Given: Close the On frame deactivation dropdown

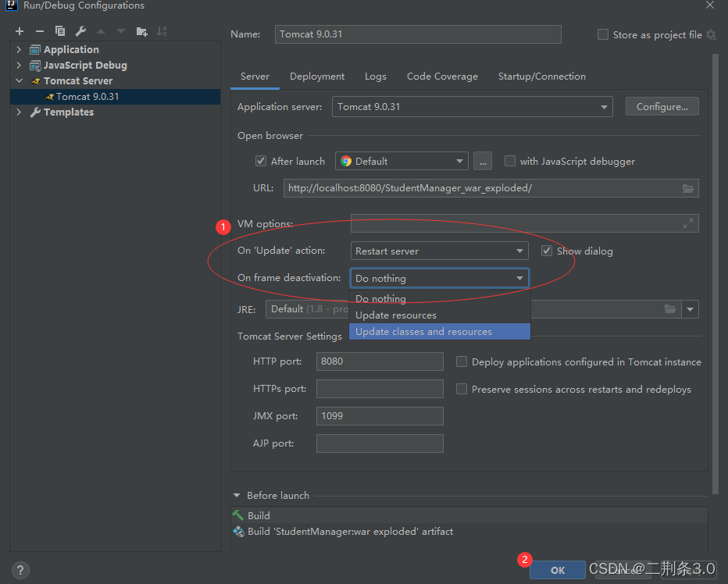Looking at the screenshot, I should coord(439,279).
